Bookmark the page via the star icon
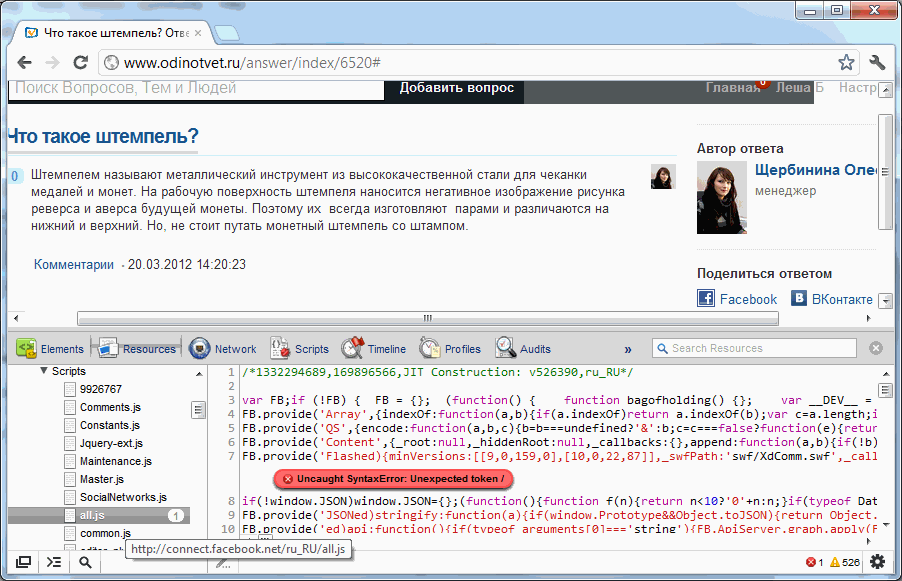The width and height of the screenshot is (902, 581). tap(845, 61)
